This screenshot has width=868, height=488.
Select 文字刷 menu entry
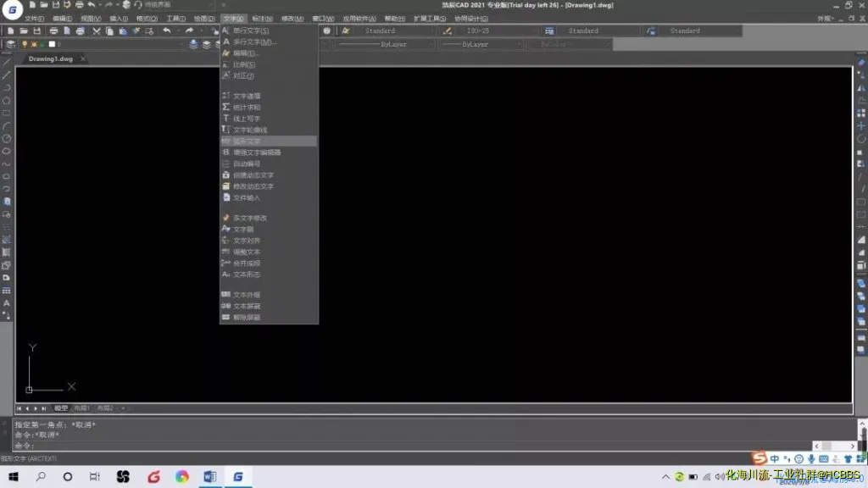[269, 229]
